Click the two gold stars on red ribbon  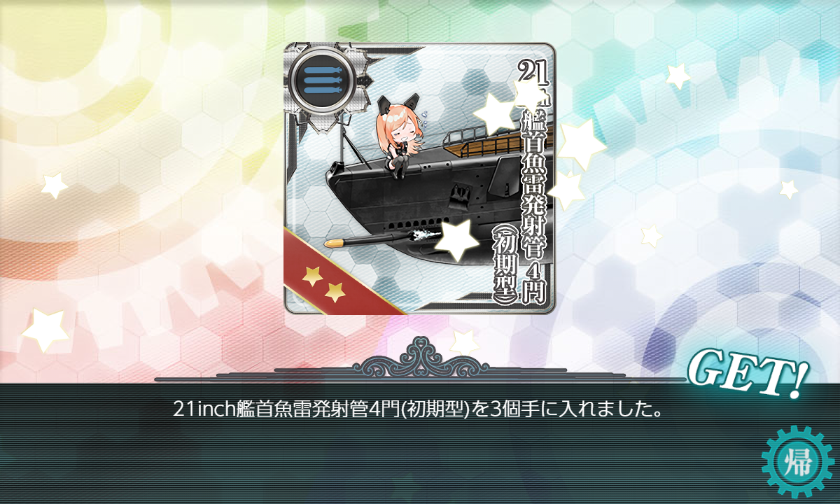(x=321, y=283)
